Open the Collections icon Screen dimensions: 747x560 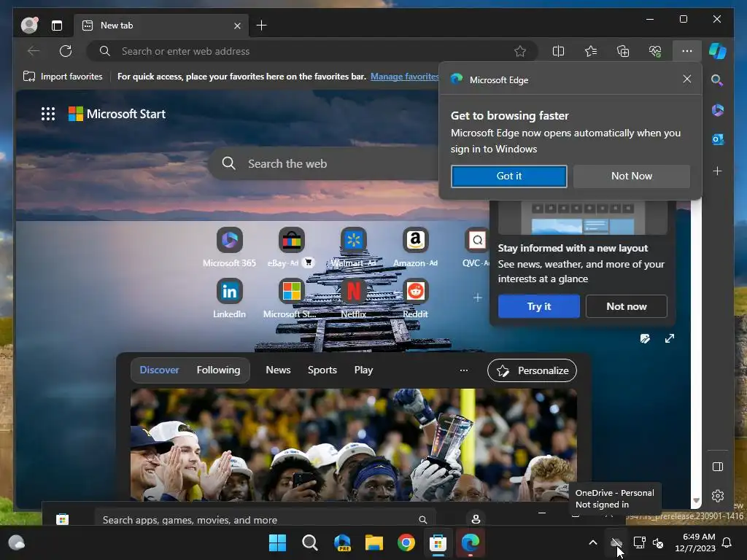click(x=623, y=51)
